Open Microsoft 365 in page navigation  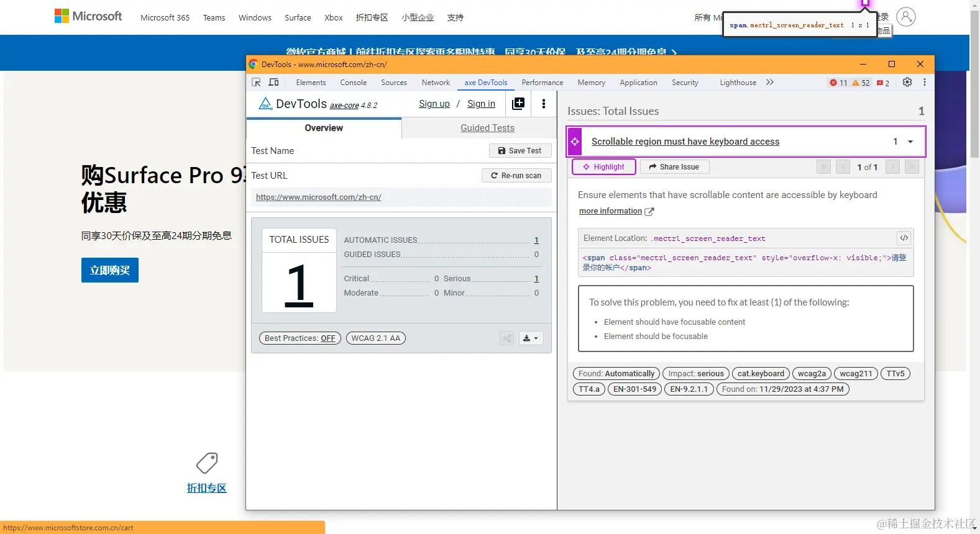click(165, 17)
